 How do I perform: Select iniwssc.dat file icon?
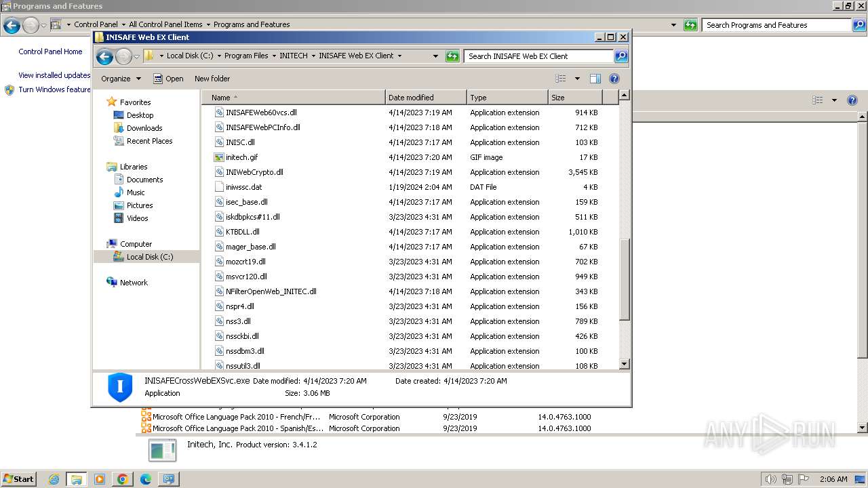coord(219,187)
